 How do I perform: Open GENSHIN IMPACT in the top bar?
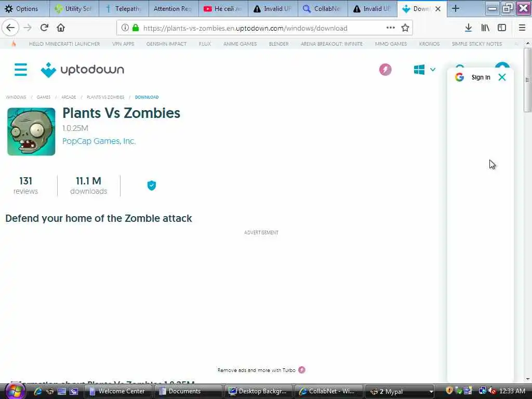click(166, 44)
